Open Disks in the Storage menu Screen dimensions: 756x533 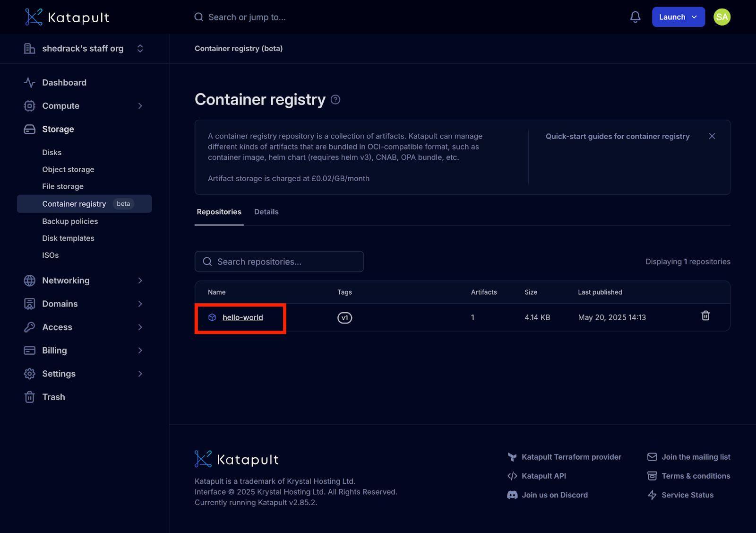52,152
